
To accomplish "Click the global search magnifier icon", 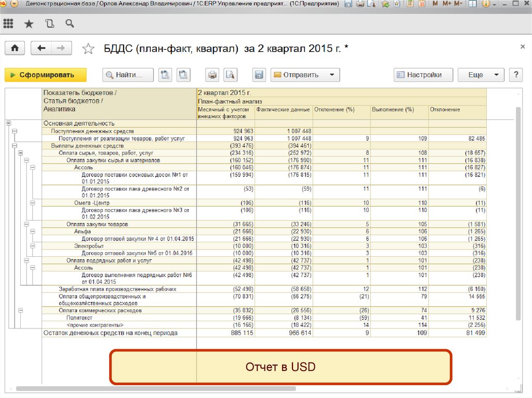I will (69, 24).
